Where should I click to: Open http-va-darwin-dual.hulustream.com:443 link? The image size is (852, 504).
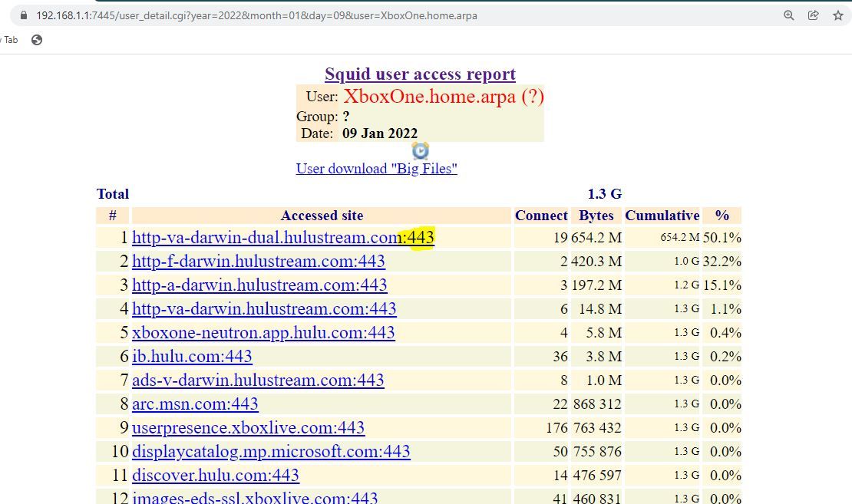[283, 237]
